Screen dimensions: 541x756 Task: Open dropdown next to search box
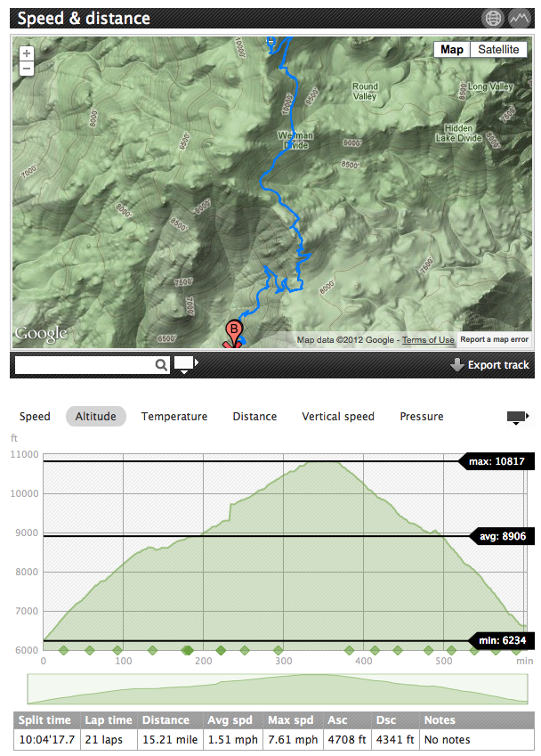(x=185, y=363)
